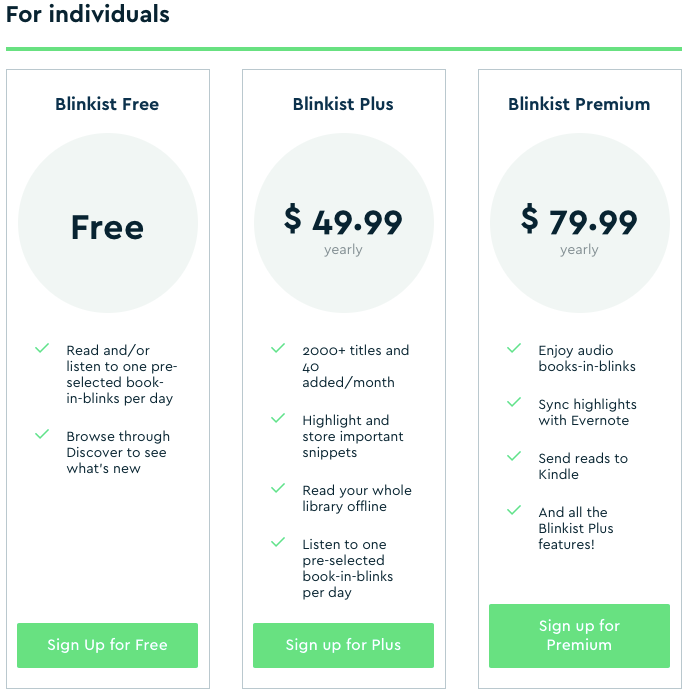Click checkmark beside 'Read and/or listen' feature
The width and height of the screenshot is (697, 697).
[42, 348]
